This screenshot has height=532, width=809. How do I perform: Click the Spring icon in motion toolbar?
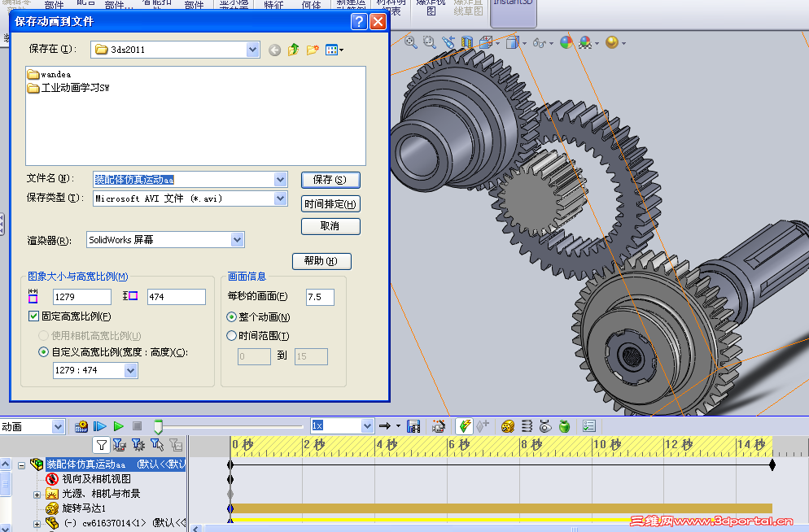click(x=527, y=426)
